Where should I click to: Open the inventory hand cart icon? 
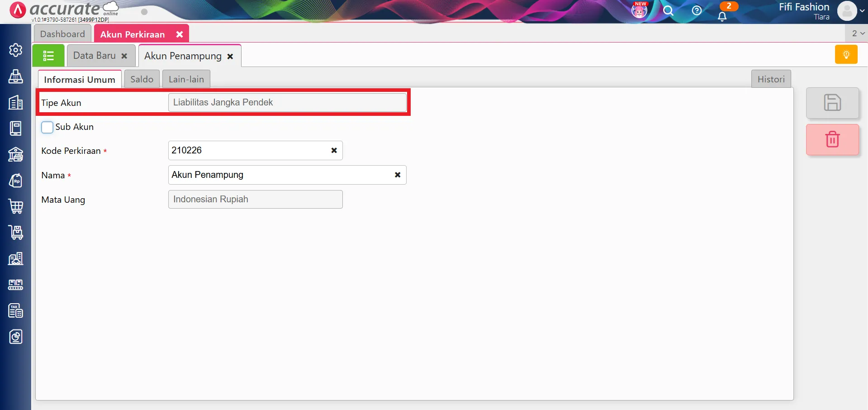[16, 233]
